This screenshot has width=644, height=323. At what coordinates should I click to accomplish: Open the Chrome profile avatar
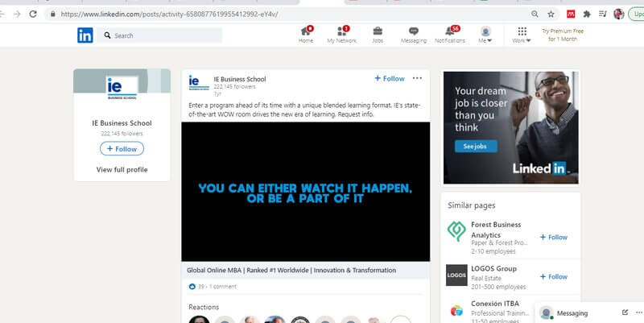point(618,14)
